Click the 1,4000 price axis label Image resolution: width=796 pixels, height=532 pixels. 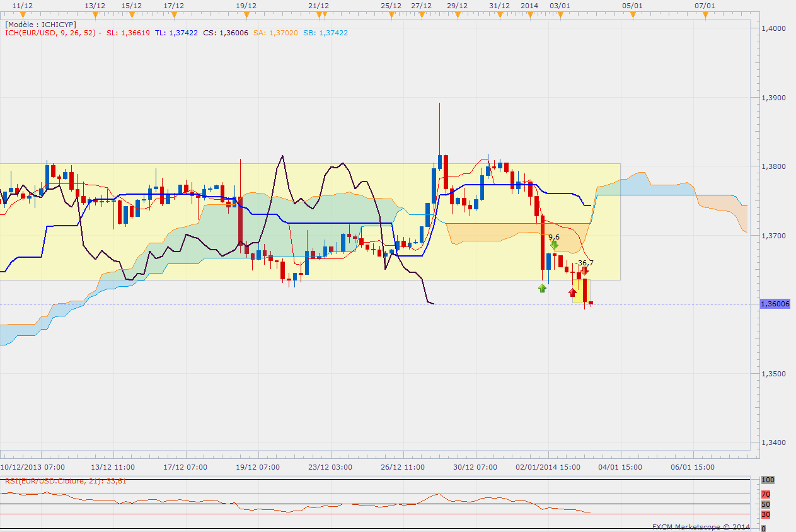point(774,28)
